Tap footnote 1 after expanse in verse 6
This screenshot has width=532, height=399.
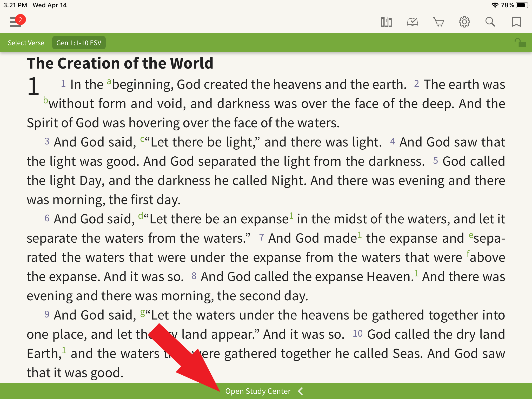click(291, 216)
